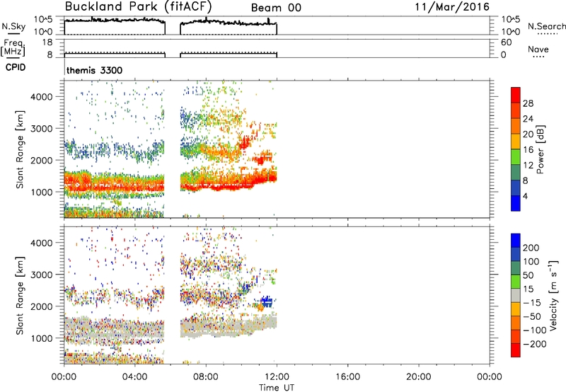The height and width of the screenshot is (392, 566).
Task: Click 'Slant Range [km]' label of the power panel
Action: [x=20, y=149]
